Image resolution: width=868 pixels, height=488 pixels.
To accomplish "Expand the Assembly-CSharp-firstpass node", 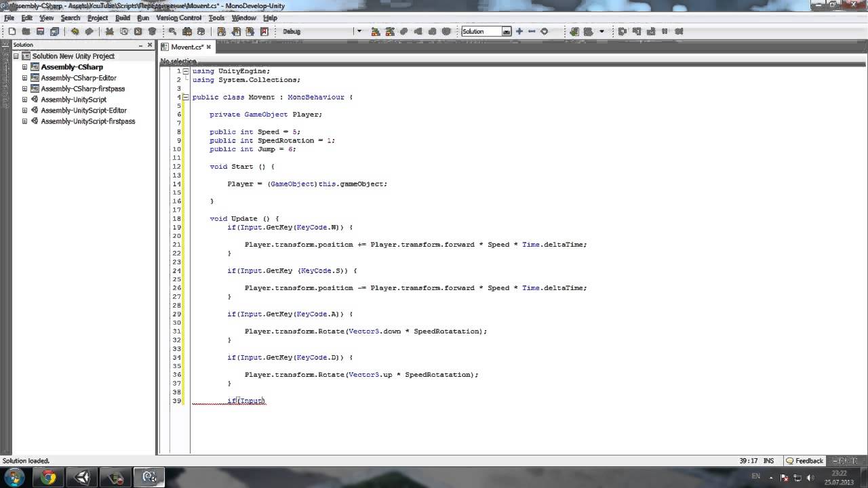I will pyautogui.click(x=25, y=89).
